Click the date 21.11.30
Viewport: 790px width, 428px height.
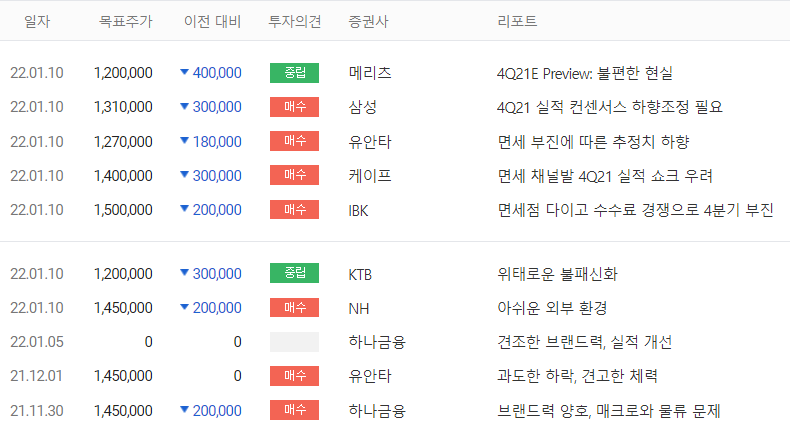coord(37,411)
